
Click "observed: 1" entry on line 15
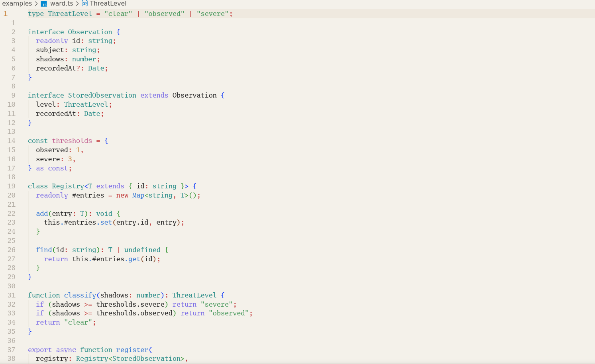(58, 150)
